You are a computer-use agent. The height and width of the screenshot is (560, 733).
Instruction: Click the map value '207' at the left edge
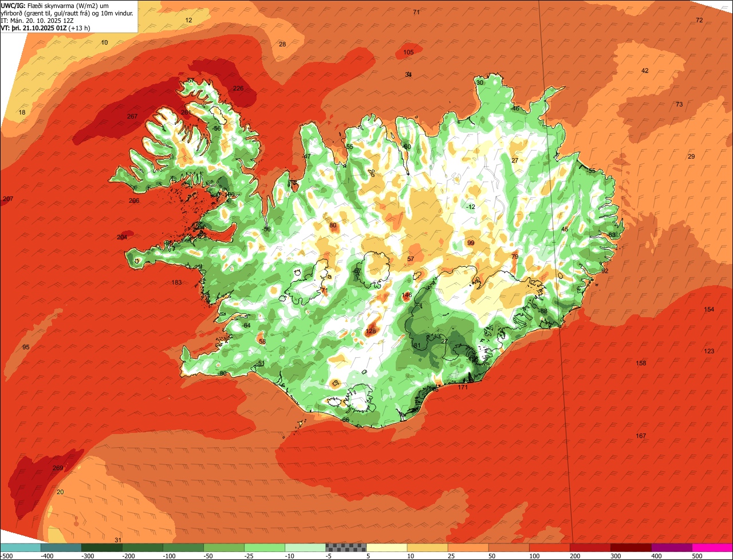(x=8, y=199)
